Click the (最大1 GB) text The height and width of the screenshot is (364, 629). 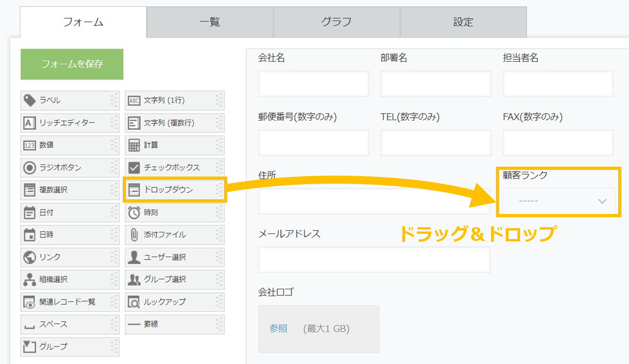tap(326, 329)
